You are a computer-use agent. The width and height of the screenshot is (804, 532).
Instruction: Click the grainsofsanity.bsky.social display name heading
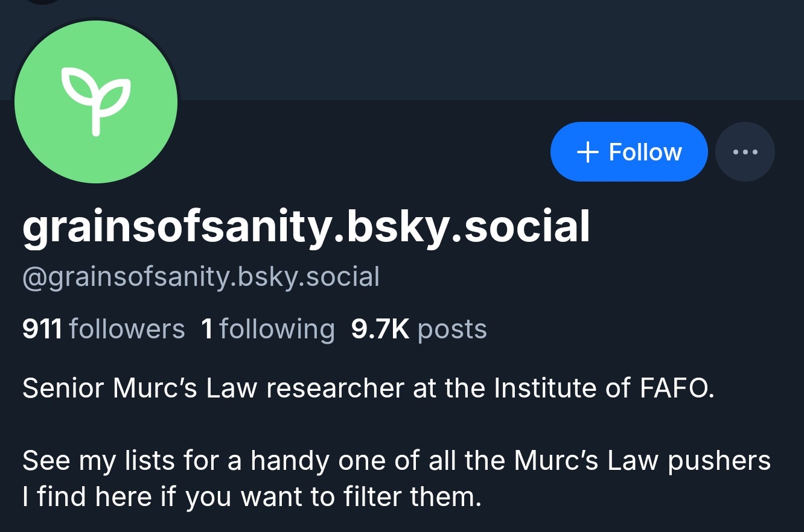305,227
